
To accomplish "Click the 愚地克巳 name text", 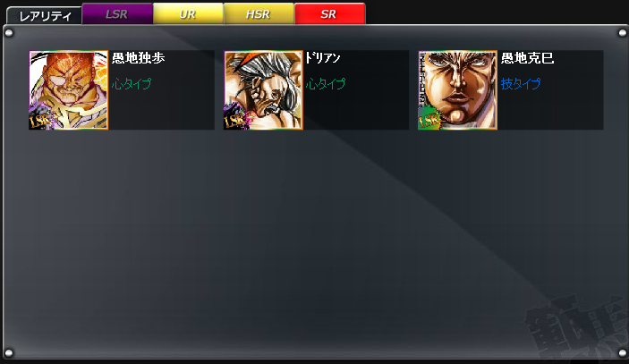I will click(528, 58).
